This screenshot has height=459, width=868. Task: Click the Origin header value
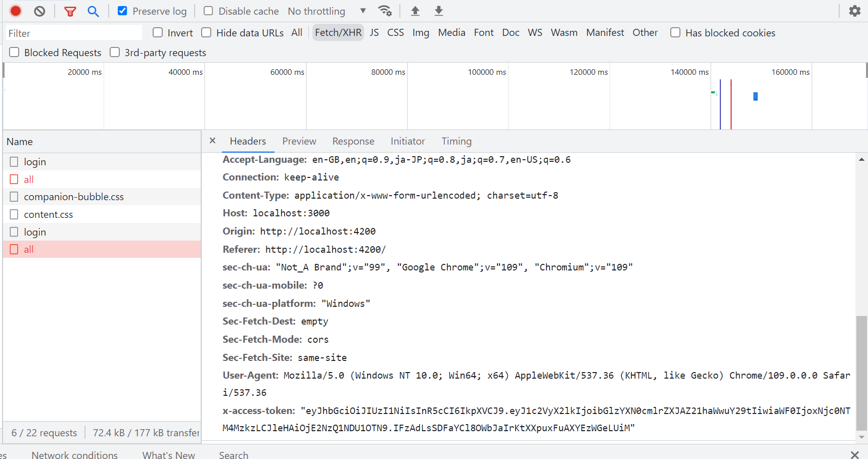(318, 231)
